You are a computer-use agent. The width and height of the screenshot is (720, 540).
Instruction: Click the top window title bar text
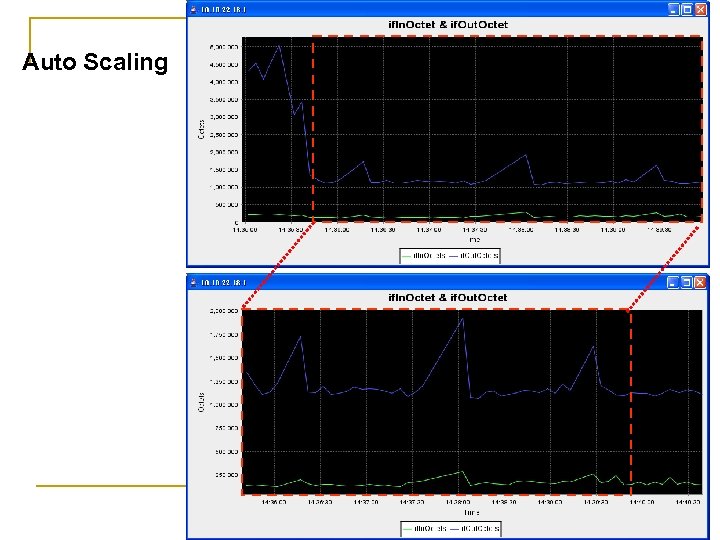pyautogui.click(x=224, y=10)
